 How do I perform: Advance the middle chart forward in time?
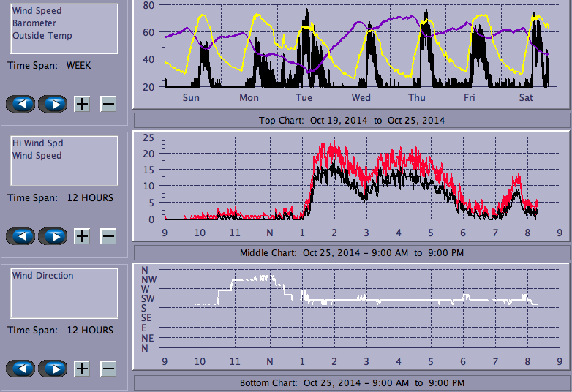coord(52,236)
